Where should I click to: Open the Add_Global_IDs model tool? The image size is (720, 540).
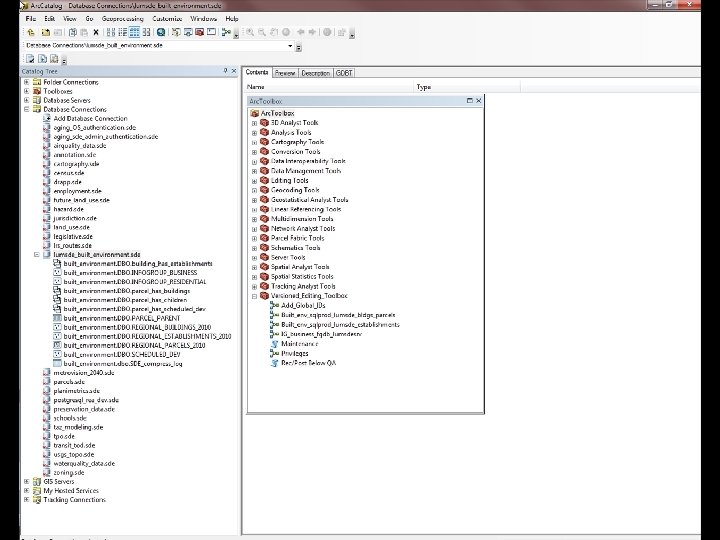tap(303, 305)
